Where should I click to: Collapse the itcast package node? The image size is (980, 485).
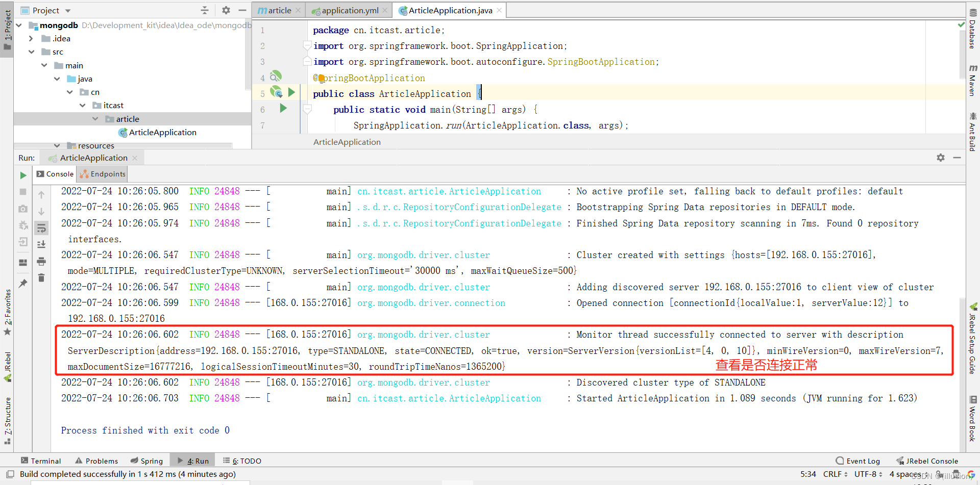pyautogui.click(x=83, y=105)
